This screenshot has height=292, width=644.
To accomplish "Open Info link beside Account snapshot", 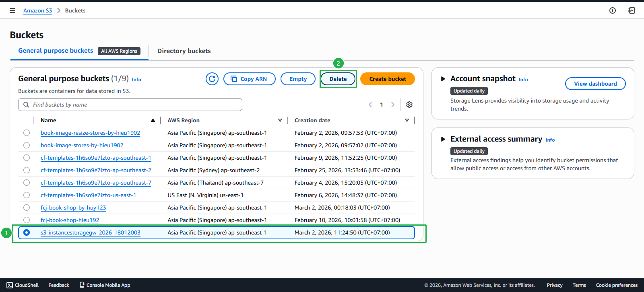I will pos(523,80).
